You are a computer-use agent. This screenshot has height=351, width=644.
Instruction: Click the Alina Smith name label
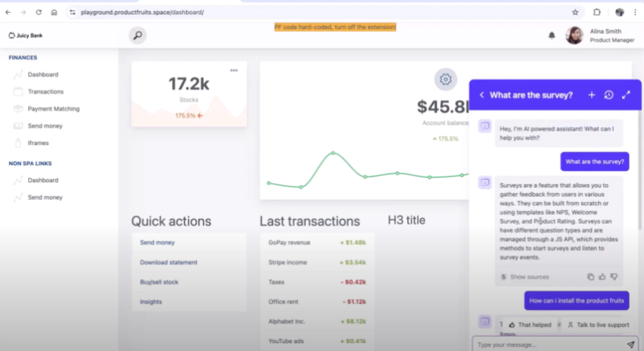click(605, 31)
